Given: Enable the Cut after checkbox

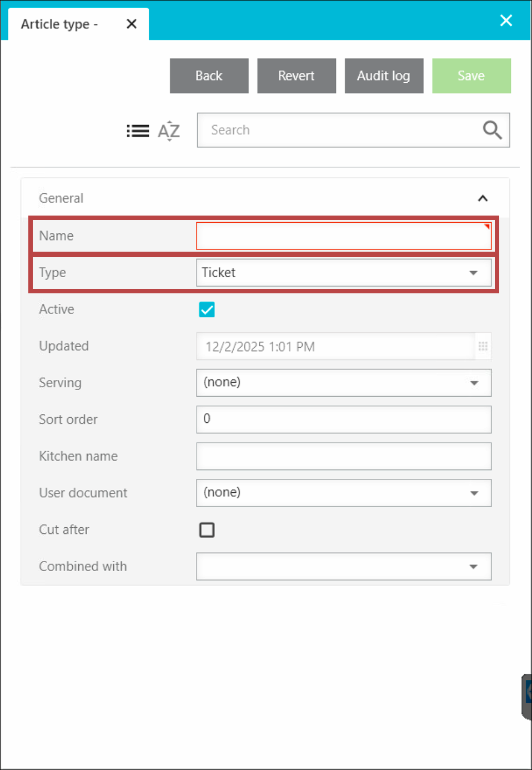Looking at the screenshot, I should (207, 530).
